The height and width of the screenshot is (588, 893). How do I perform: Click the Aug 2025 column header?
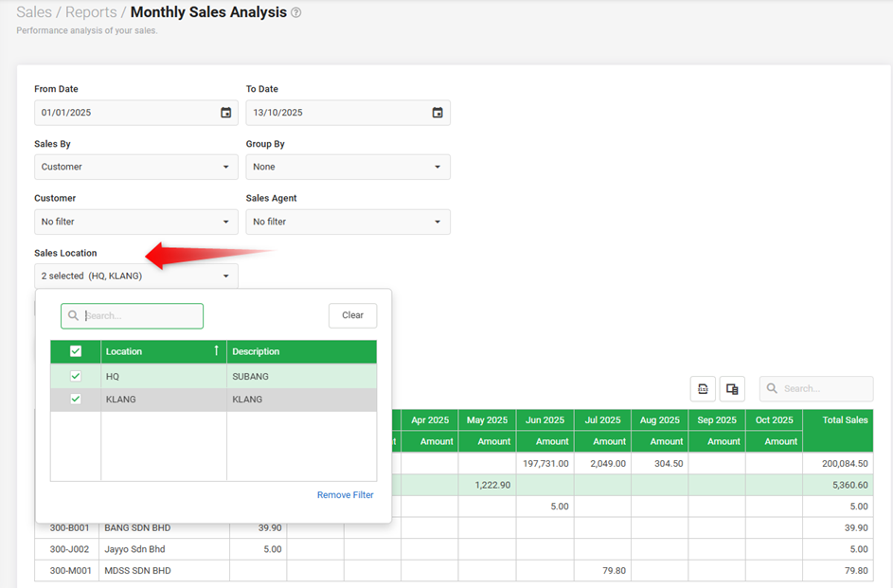click(659, 420)
